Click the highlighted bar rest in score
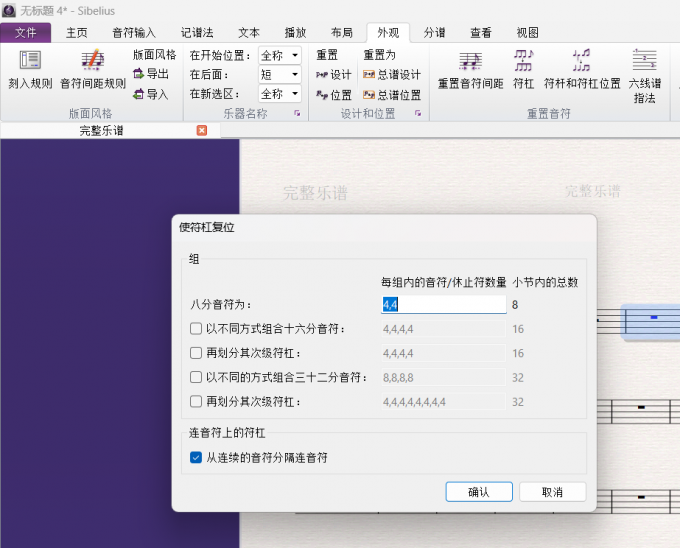680x548 pixels. pyautogui.click(x=654, y=317)
